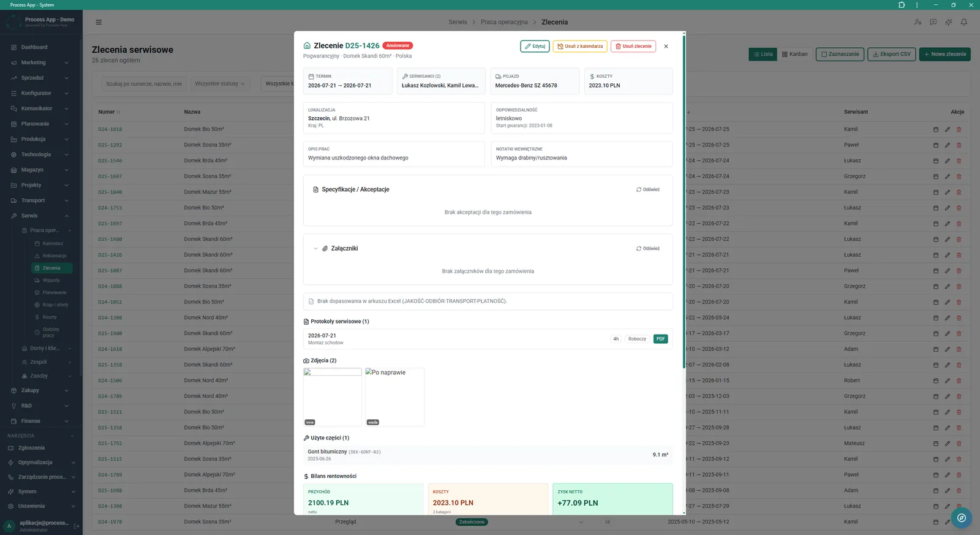The image size is (980, 535).
Task: Open the Po naprawie photo thumbnail
Action: (394, 397)
